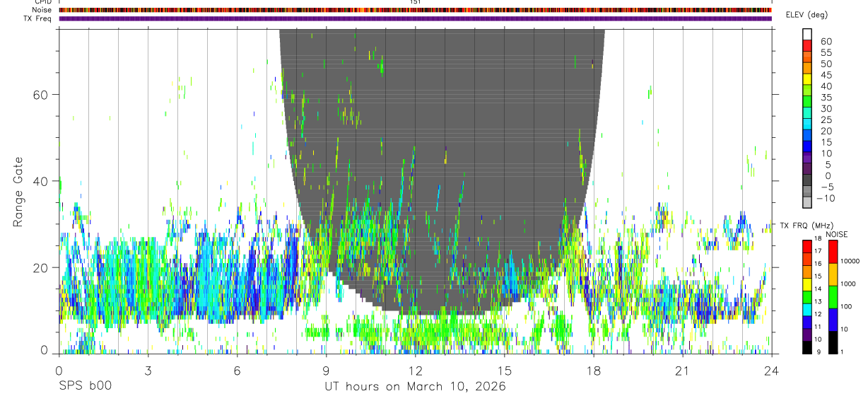Click the '1000' tick on NOISE legend
The image size is (868, 401).
click(849, 284)
